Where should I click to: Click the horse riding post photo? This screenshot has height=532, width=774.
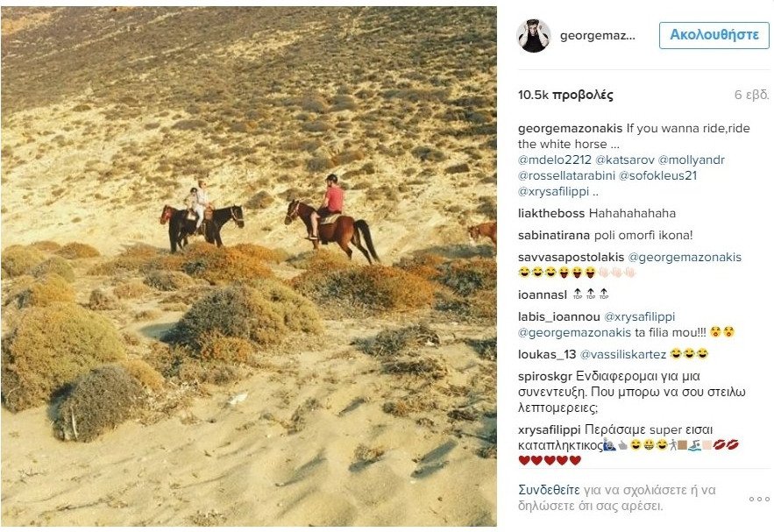249,266
